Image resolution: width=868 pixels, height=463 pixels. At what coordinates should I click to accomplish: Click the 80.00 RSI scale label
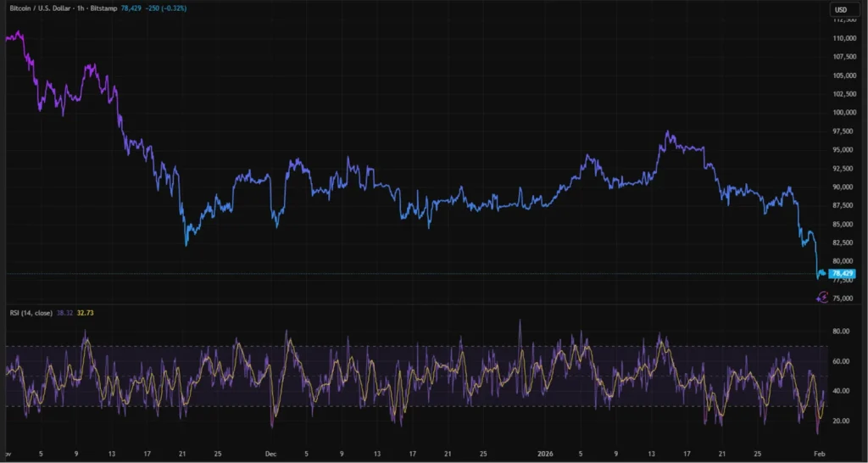(842, 332)
